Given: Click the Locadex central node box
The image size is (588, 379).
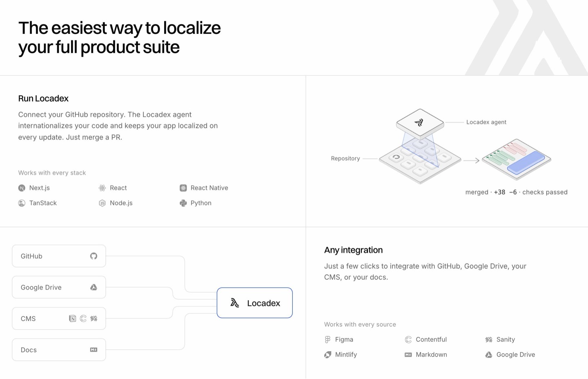Looking at the screenshot, I should pos(254,303).
